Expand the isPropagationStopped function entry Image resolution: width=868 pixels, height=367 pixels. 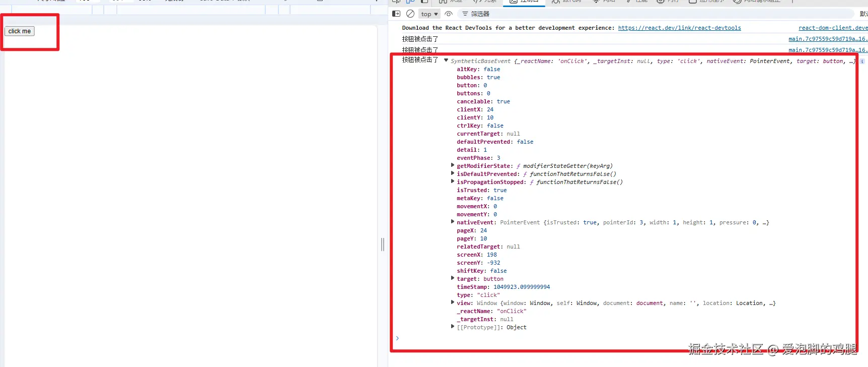pyautogui.click(x=453, y=181)
